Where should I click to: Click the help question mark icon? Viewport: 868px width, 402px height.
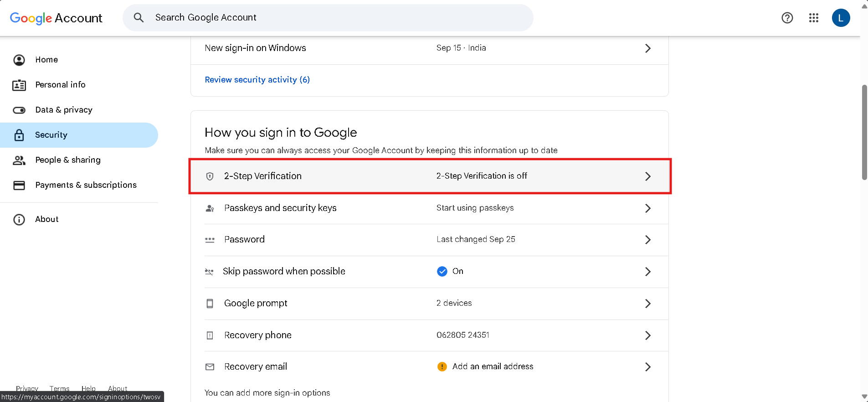click(787, 18)
